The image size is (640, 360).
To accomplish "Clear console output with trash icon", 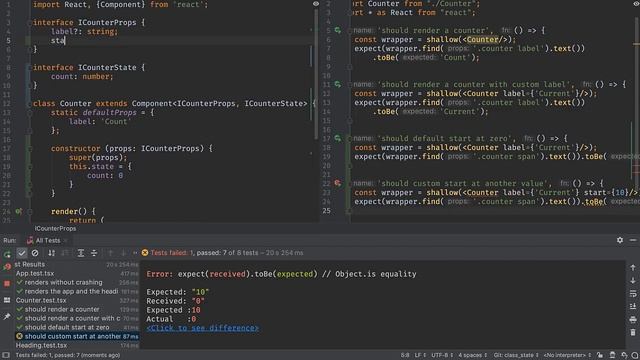I will click(633, 332).
